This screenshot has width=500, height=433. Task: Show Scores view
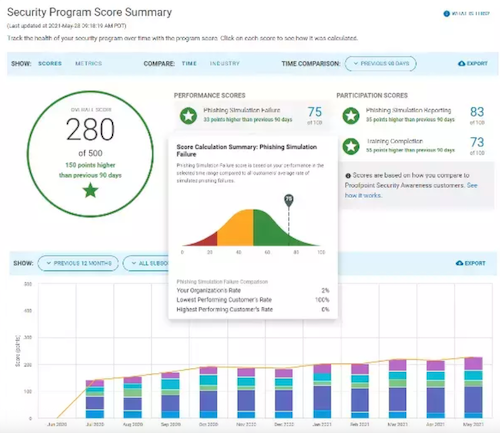(50, 63)
